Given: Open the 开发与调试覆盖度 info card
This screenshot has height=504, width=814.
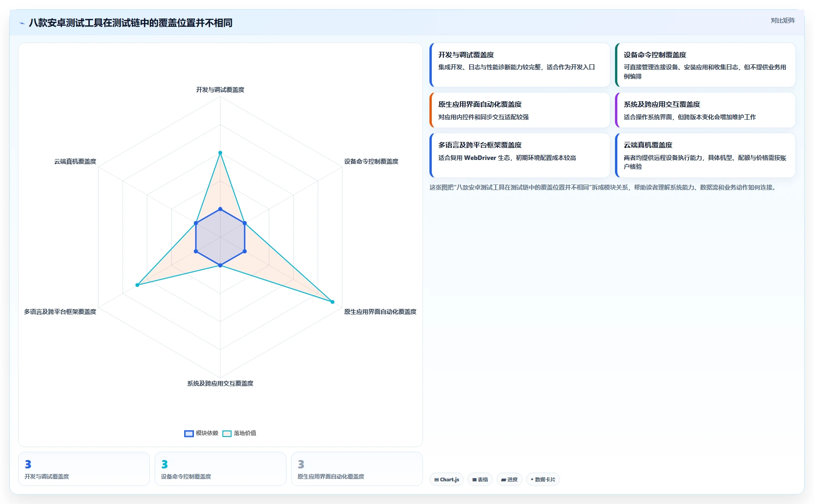Looking at the screenshot, I should pyautogui.click(x=520, y=65).
